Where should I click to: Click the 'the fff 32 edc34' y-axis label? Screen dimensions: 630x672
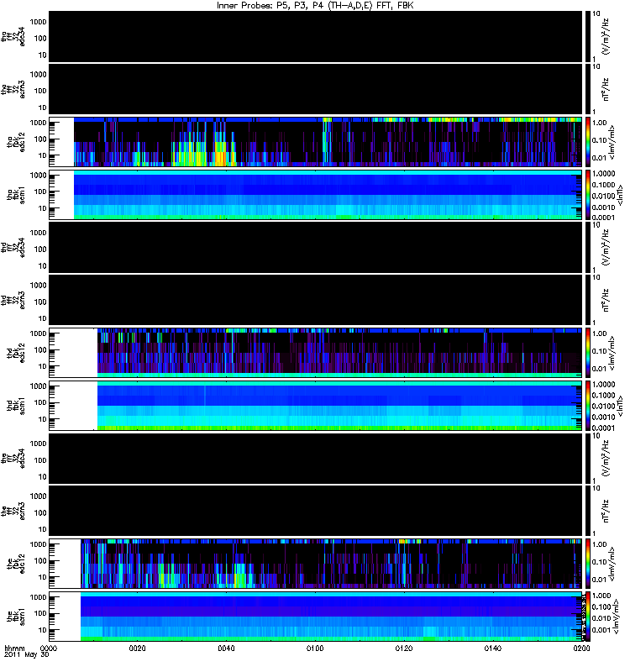coord(13,458)
